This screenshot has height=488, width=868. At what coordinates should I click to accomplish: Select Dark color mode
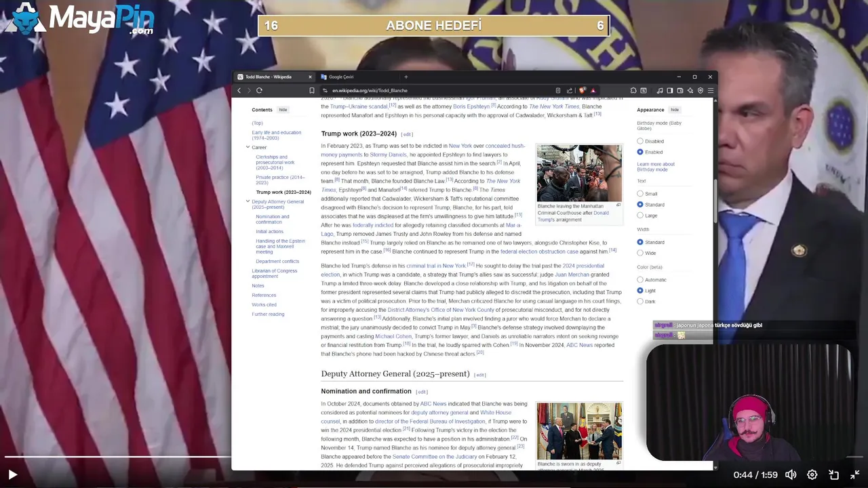[x=640, y=302]
